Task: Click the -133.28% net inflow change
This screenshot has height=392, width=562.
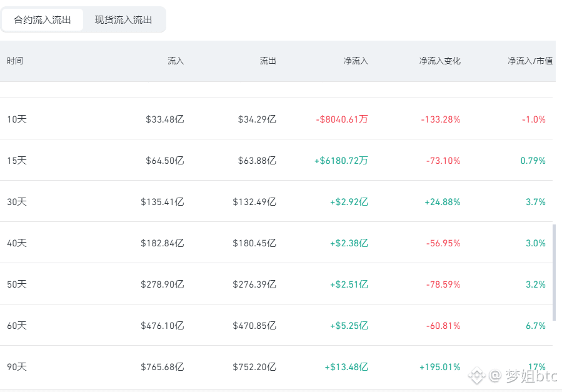Action: [x=441, y=119]
